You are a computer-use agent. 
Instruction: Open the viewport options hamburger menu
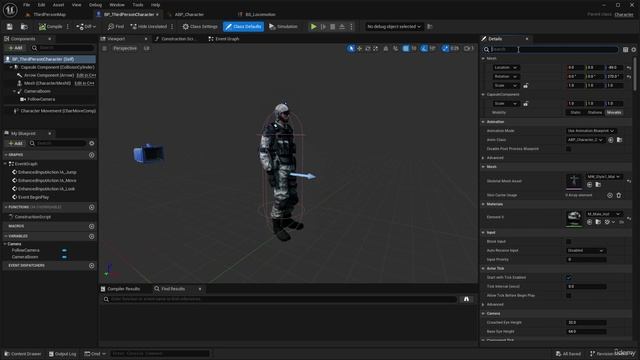pyautogui.click(x=104, y=48)
